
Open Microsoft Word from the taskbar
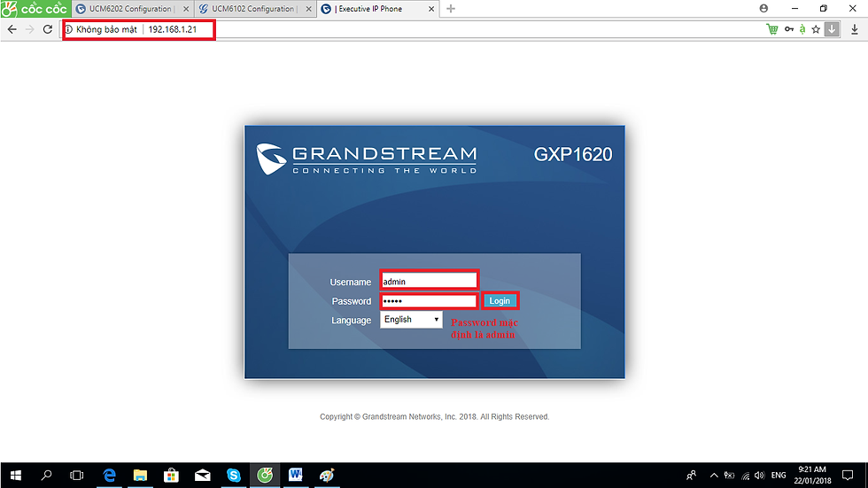(x=296, y=476)
